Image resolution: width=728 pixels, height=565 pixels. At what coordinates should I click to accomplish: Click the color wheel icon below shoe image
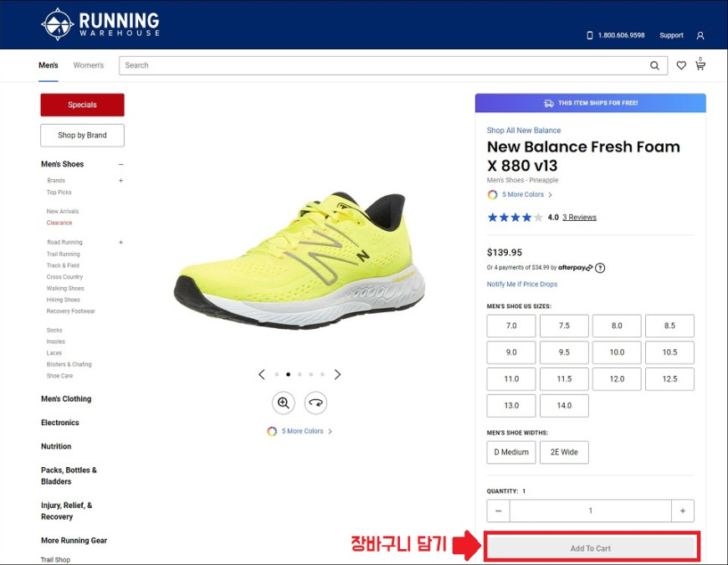coord(272,431)
